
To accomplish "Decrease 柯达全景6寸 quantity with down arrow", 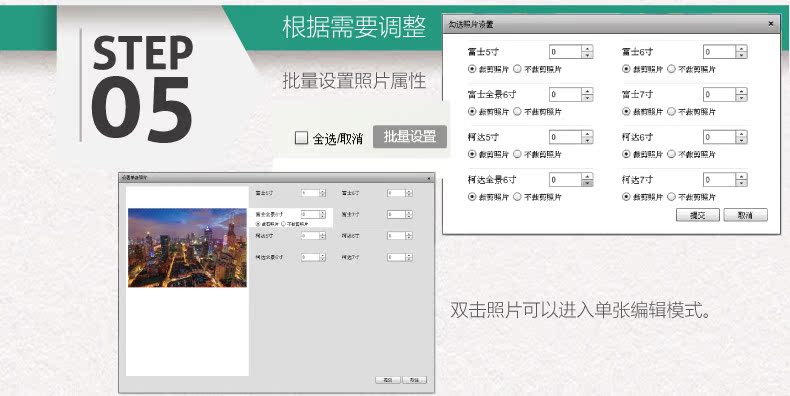I will pos(587,183).
